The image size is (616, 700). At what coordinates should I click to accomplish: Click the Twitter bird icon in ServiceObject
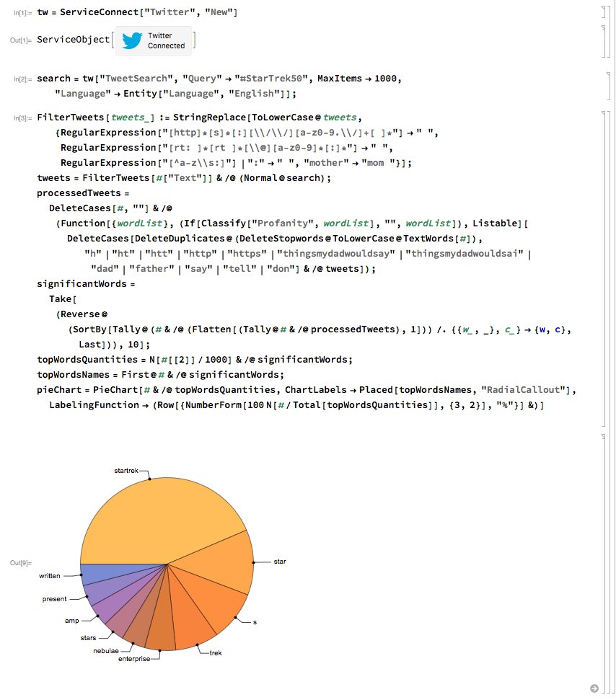pyautogui.click(x=132, y=40)
